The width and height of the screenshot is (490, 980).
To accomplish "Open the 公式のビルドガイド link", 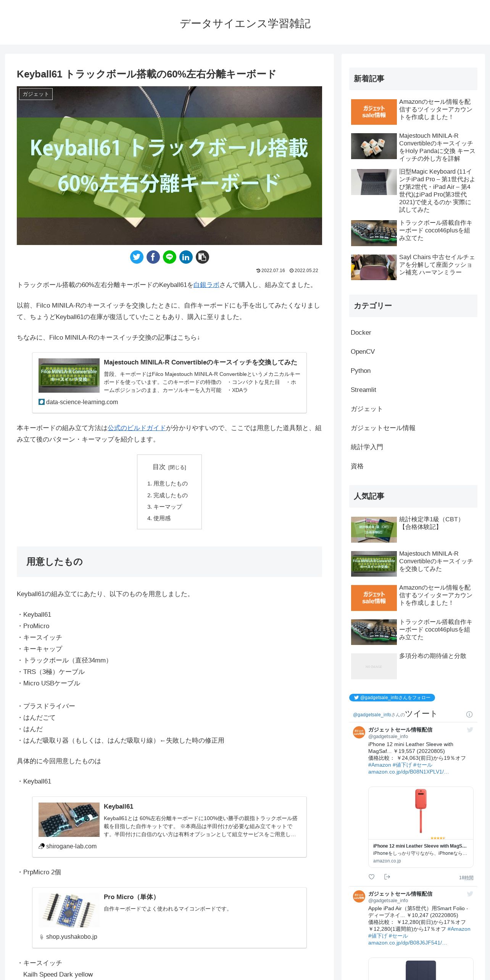I will pyautogui.click(x=137, y=428).
